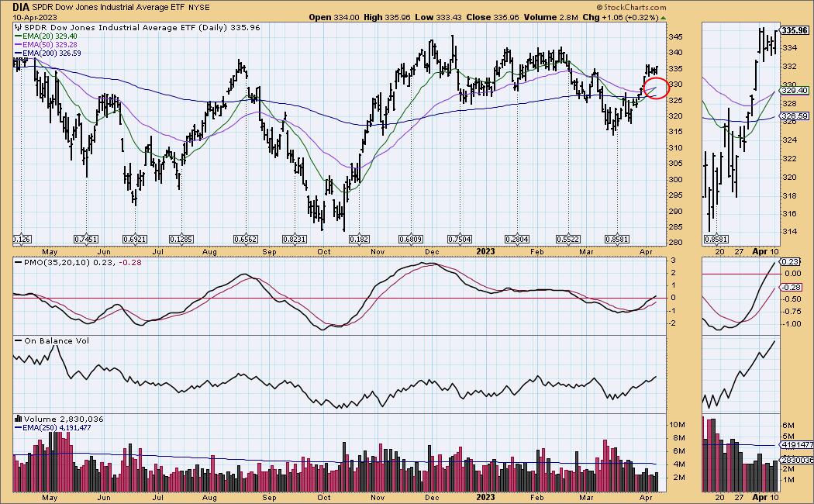The width and height of the screenshot is (814, 504).
Task: Click the 0.5522 cycle marker label
Action: tap(568, 240)
